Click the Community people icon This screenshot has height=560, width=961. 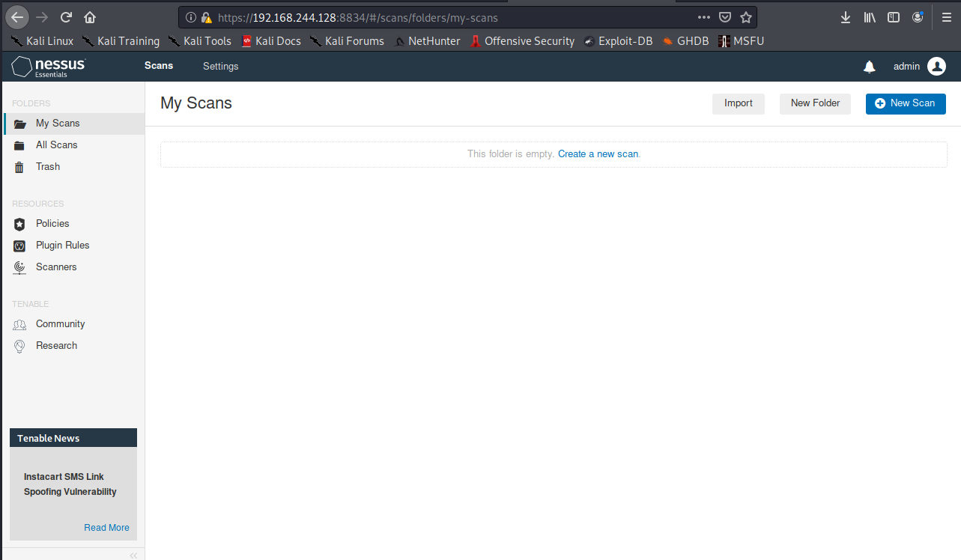[x=19, y=324]
